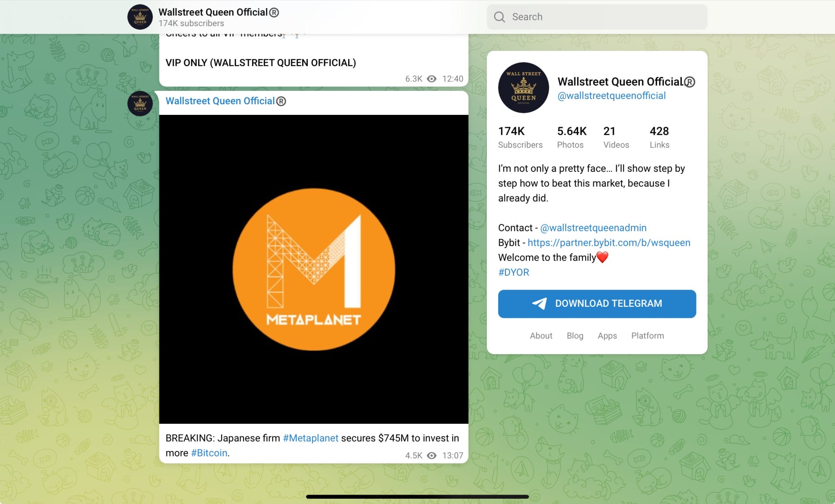Open the Wall Street Queen profile picture

tap(523, 88)
